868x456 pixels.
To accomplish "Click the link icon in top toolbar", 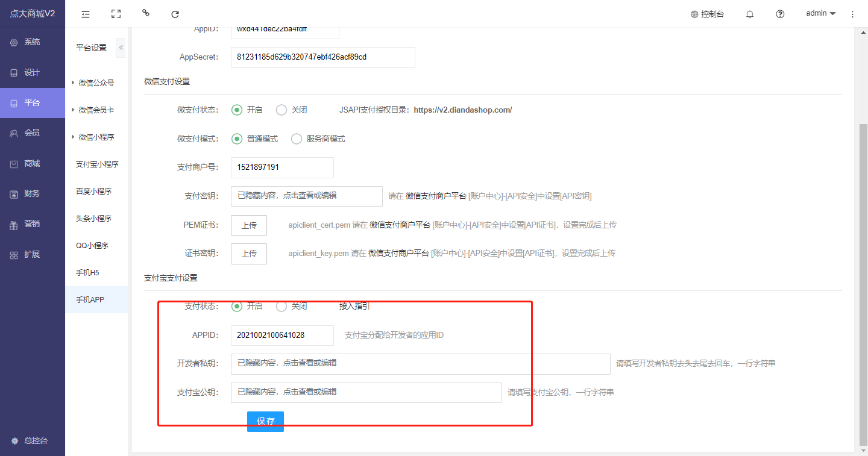I will (x=145, y=13).
